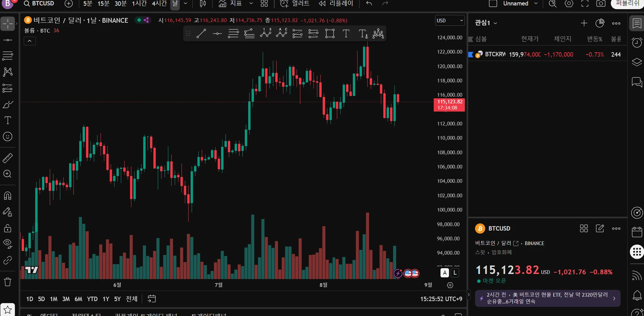Open the link drawings tool

click(7, 260)
